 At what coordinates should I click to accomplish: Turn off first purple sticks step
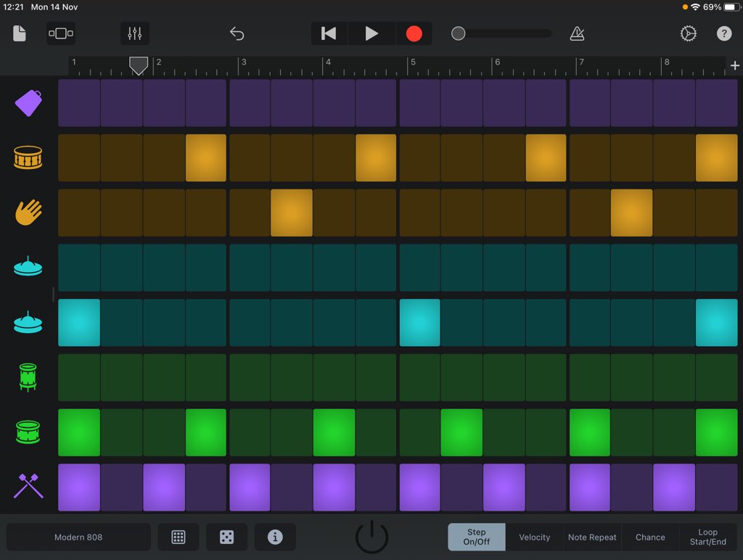click(x=79, y=487)
